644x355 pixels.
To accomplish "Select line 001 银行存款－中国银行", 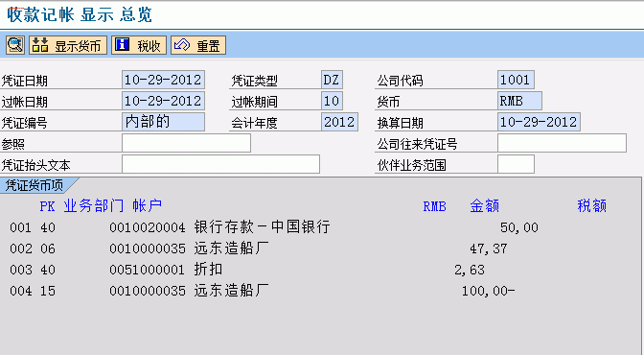I will (274, 227).
